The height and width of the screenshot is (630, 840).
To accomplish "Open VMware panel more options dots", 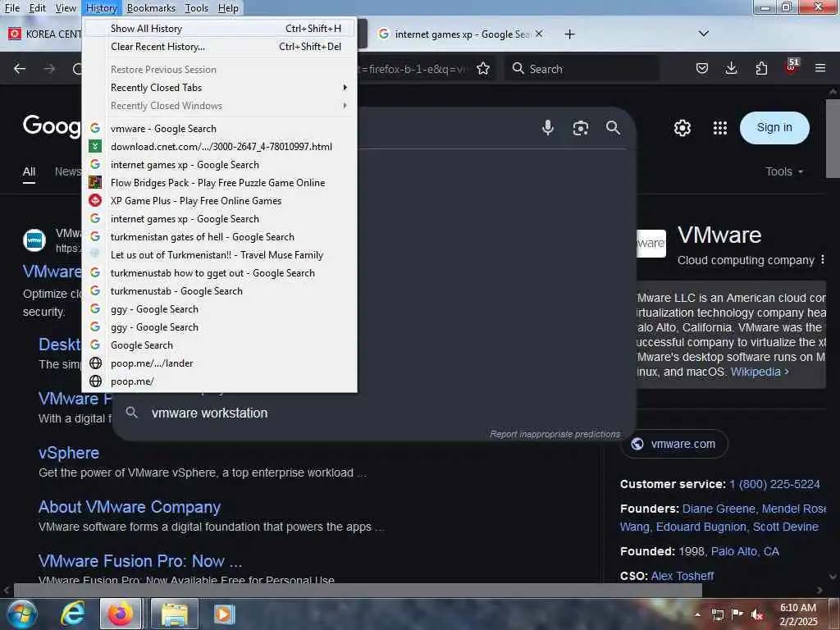I will [822, 260].
